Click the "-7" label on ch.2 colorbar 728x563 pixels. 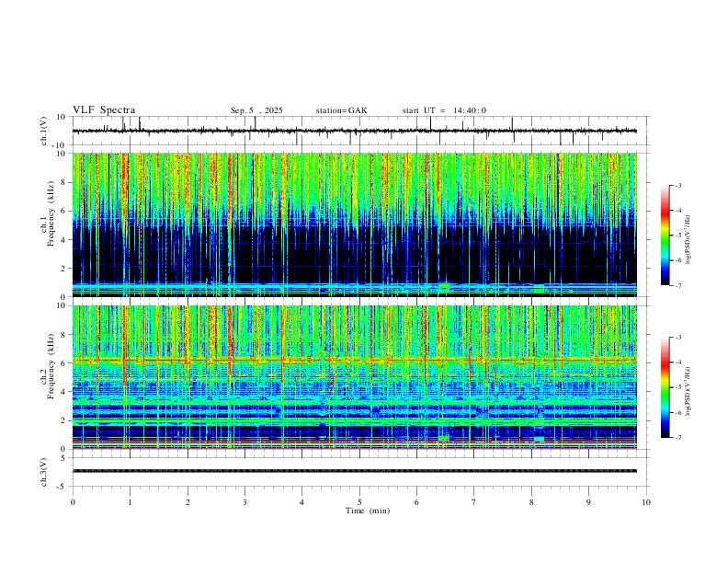click(x=678, y=437)
